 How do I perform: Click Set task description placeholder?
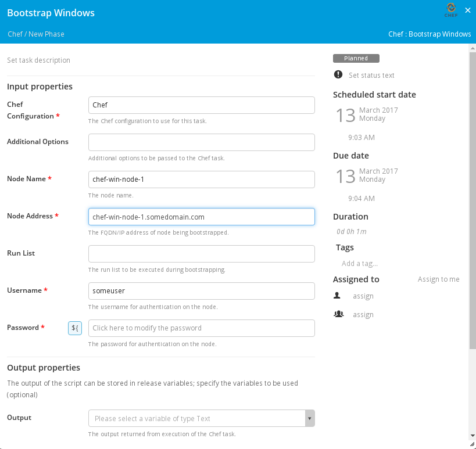(x=38, y=60)
